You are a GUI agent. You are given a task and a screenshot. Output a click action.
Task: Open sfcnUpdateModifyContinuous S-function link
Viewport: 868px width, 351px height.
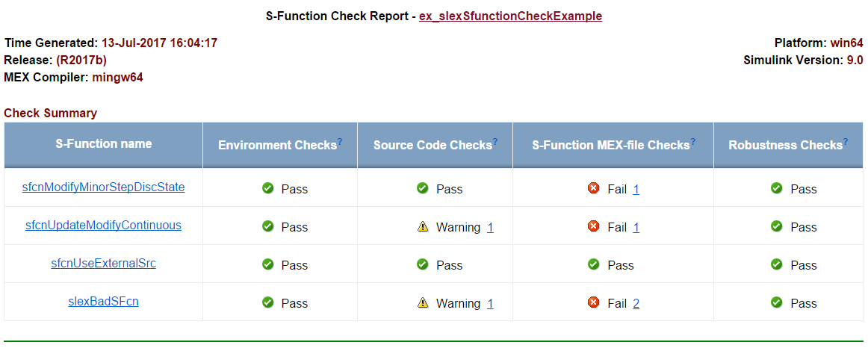point(103,226)
